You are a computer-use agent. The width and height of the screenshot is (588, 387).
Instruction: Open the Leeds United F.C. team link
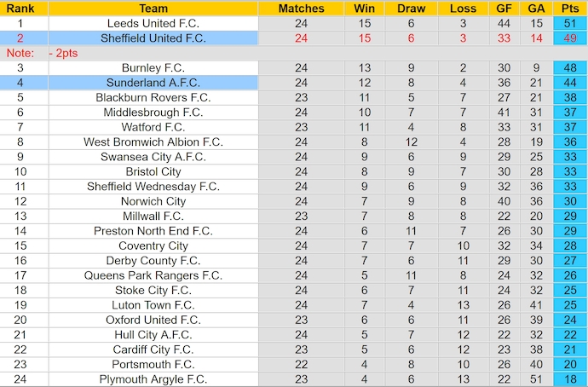coord(153,23)
